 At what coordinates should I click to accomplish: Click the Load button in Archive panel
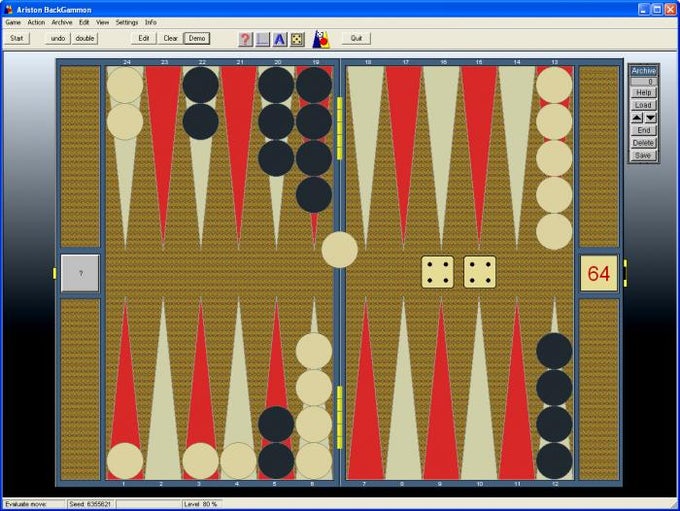point(644,105)
